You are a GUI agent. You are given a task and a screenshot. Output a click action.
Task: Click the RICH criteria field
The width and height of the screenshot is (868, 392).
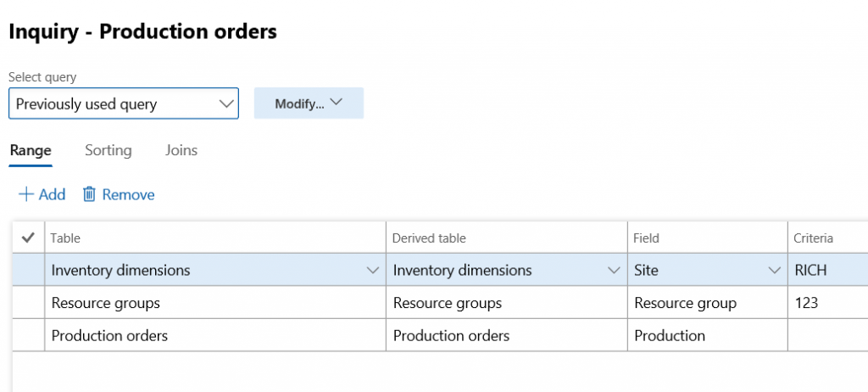[x=826, y=271]
